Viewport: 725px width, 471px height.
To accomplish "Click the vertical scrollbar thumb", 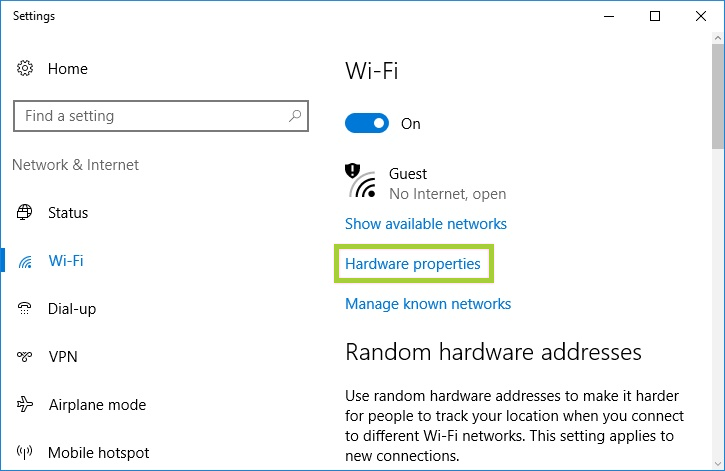I will tap(718, 96).
